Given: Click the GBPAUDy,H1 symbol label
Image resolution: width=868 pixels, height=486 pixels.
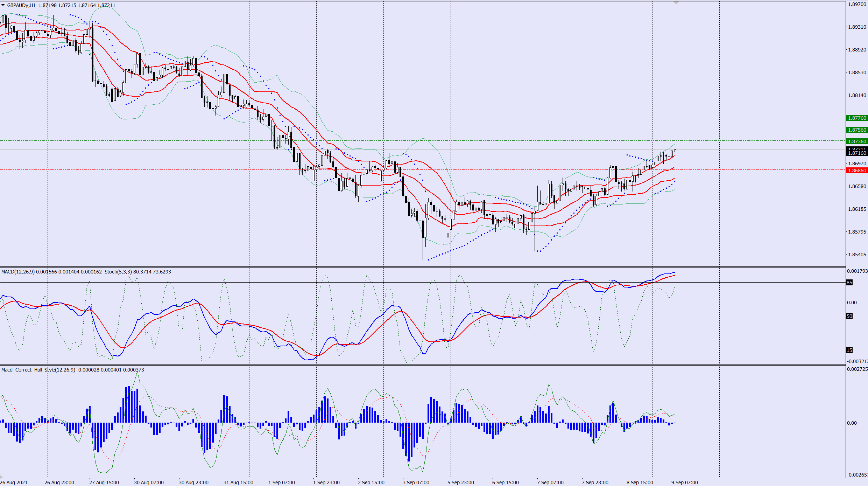Looking at the screenshot, I should pyautogui.click(x=21, y=5).
